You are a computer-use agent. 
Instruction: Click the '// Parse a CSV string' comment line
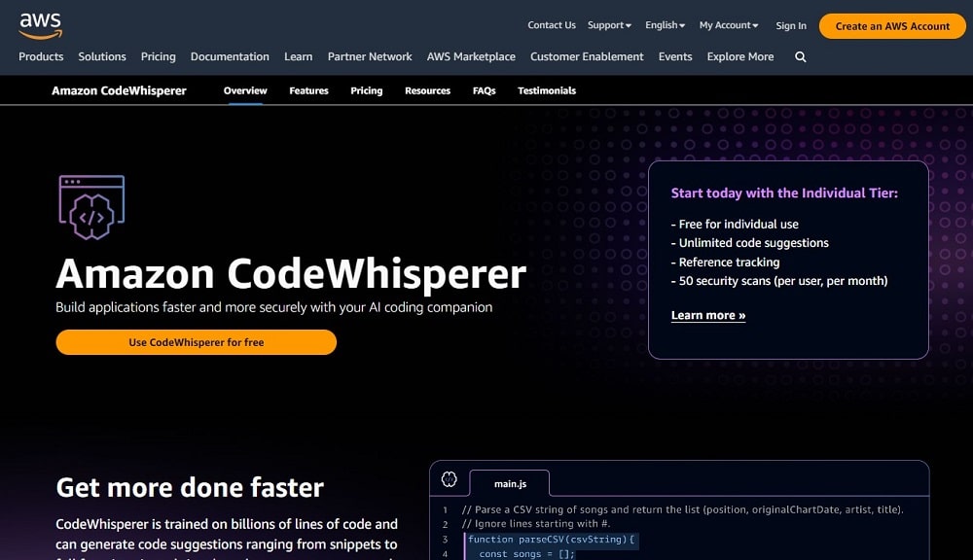click(683, 509)
